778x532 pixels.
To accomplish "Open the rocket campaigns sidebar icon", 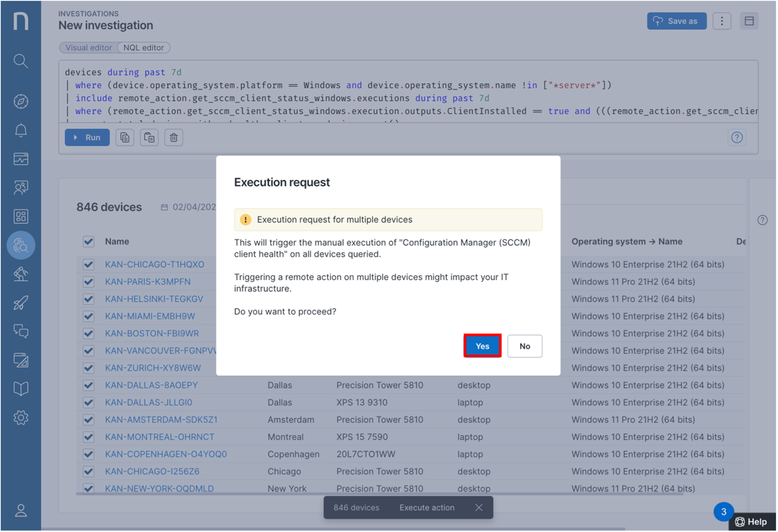I will 21,303.
